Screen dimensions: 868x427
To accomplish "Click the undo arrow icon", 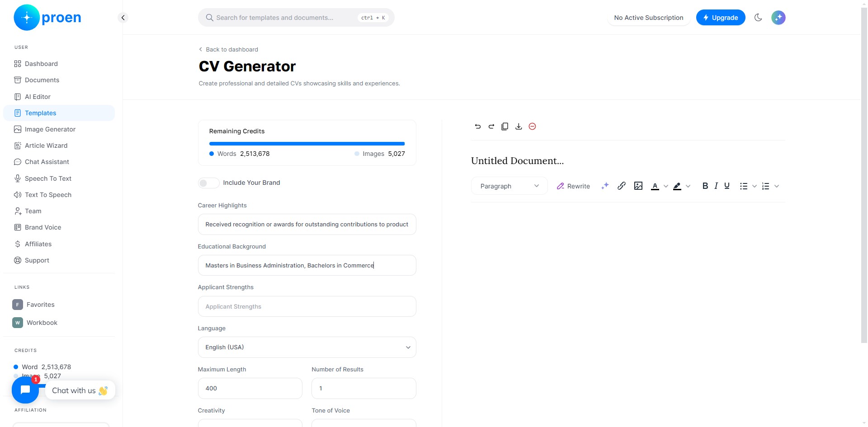I will point(478,127).
